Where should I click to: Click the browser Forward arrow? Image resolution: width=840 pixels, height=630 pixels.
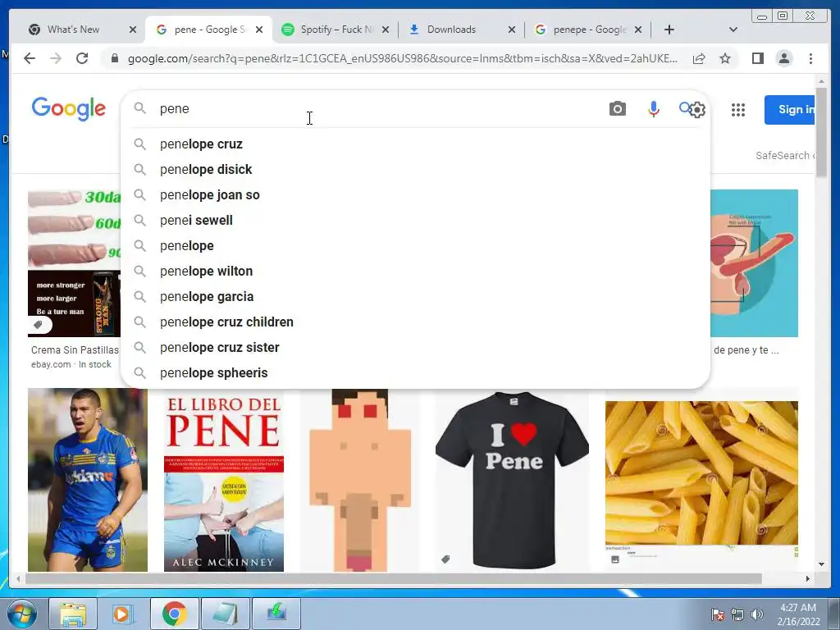56,58
